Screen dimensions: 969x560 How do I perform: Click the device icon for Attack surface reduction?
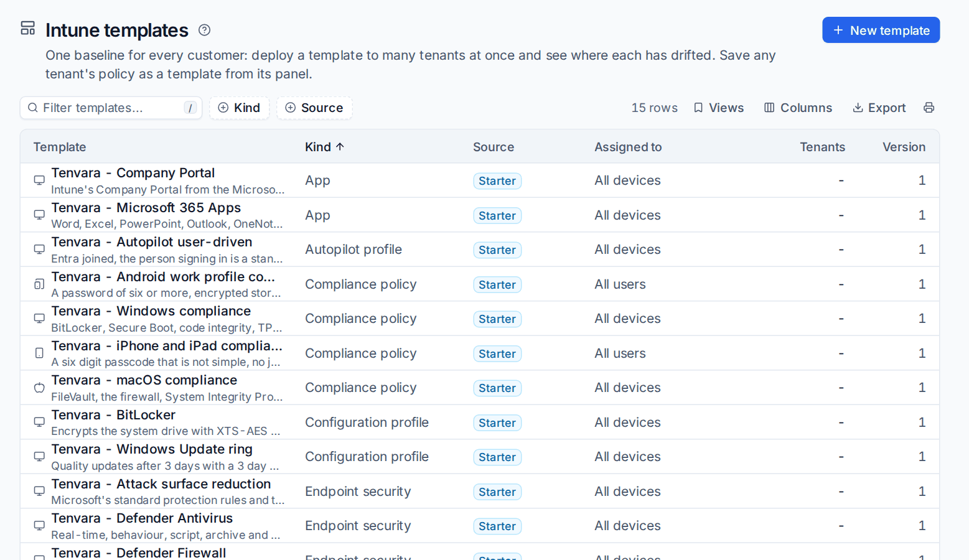[x=39, y=492]
